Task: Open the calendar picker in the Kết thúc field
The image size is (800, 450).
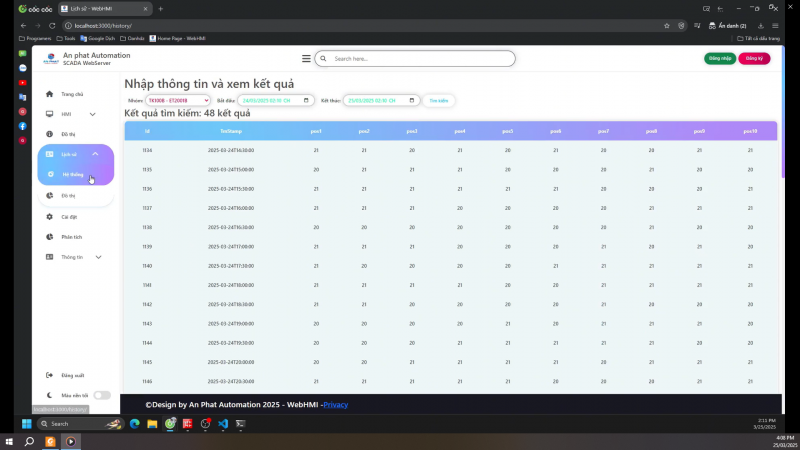Action: pos(412,101)
